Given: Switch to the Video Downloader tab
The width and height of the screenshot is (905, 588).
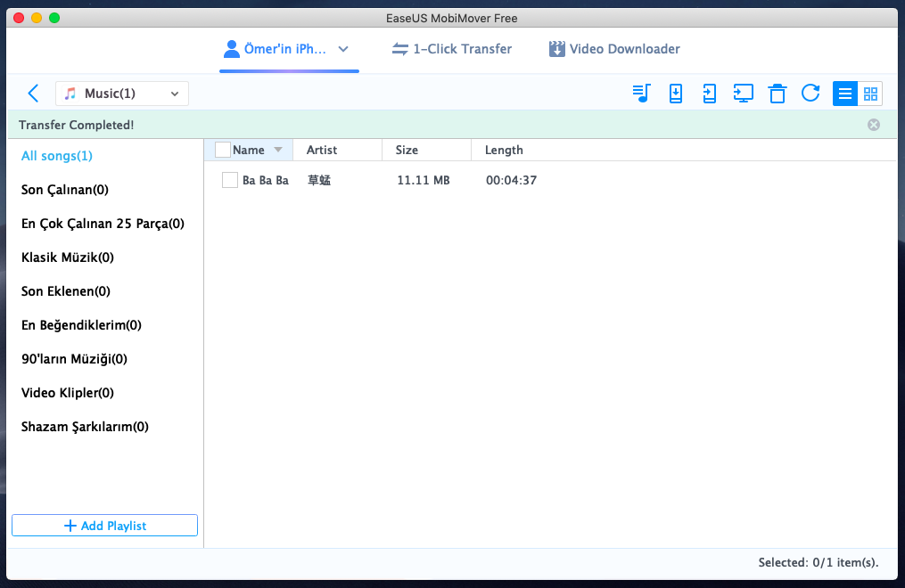Looking at the screenshot, I should click(x=614, y=49).
